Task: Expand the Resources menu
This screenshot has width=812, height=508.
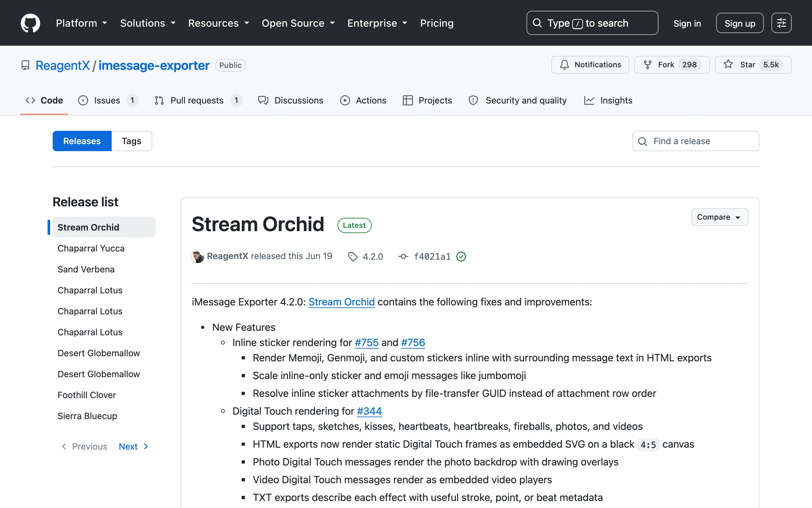Action: click(219, 23)
